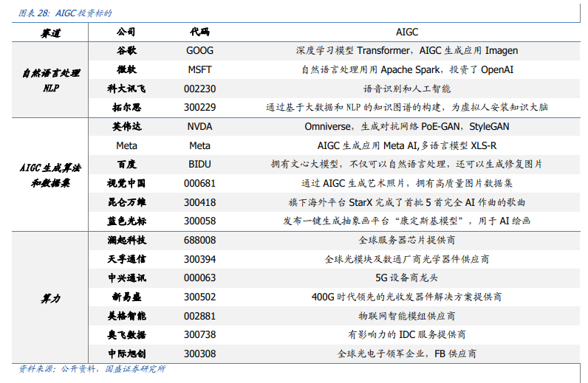Click the source note '资料来源: 公开资料, 国盛证券研究所'
588x383 pixels.
coord(92,369)
